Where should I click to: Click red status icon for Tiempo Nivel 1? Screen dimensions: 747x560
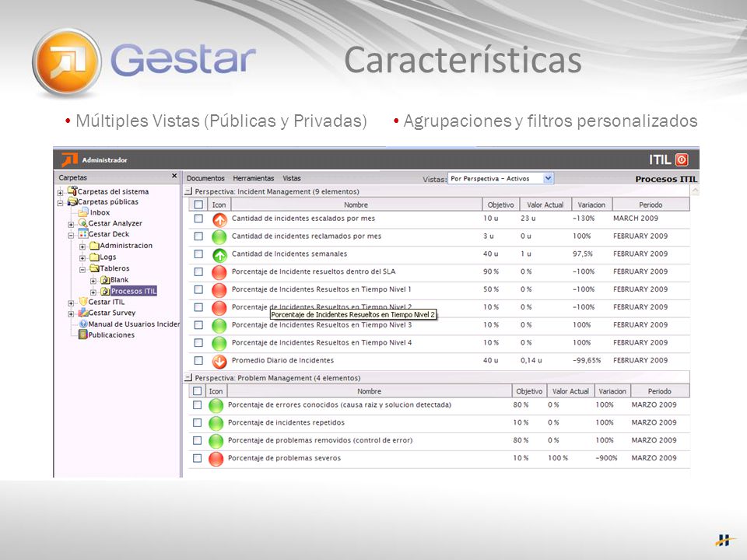click(219, 290)
